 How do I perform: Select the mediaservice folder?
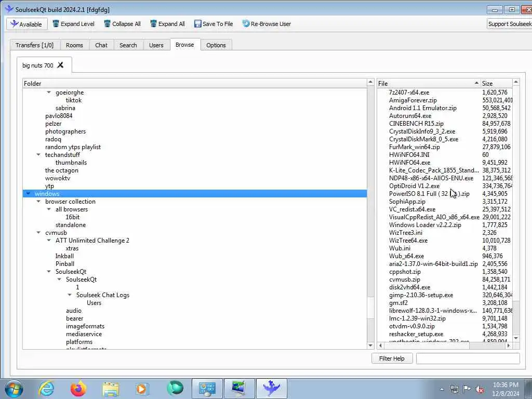(84, 334)
